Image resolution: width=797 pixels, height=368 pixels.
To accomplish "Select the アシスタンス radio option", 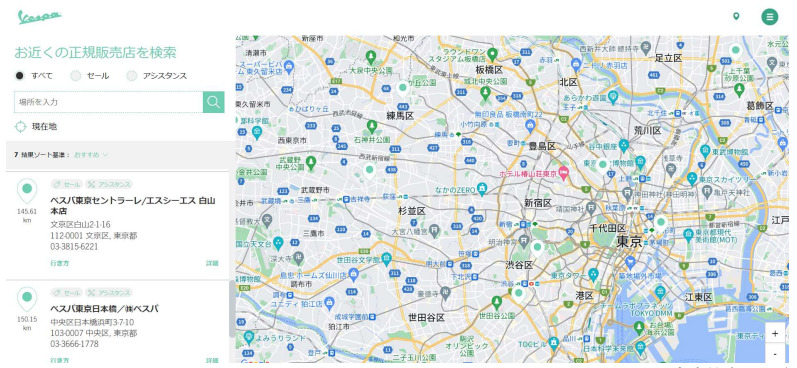I will pyautogui.click(x=132, y=76).
